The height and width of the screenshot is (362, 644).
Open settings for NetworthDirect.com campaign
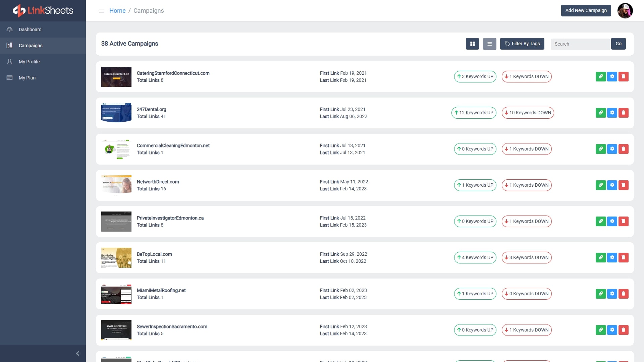point(612,185)
